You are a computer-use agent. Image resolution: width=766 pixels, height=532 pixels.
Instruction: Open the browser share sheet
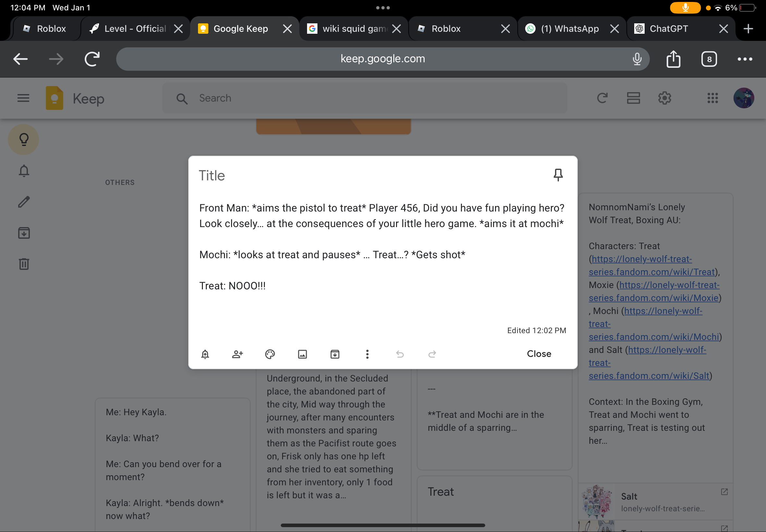[673, 59]
